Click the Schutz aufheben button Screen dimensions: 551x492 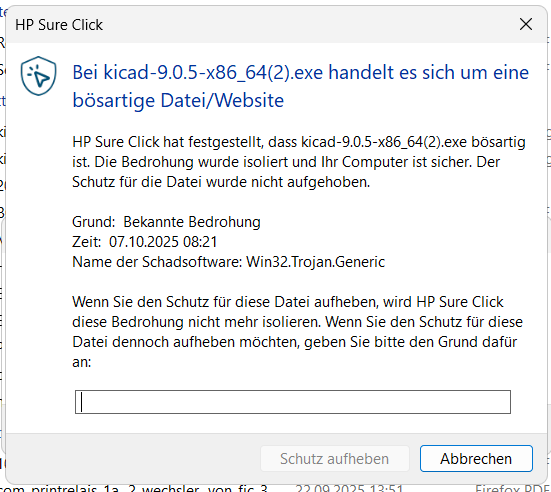click(335, 459)
